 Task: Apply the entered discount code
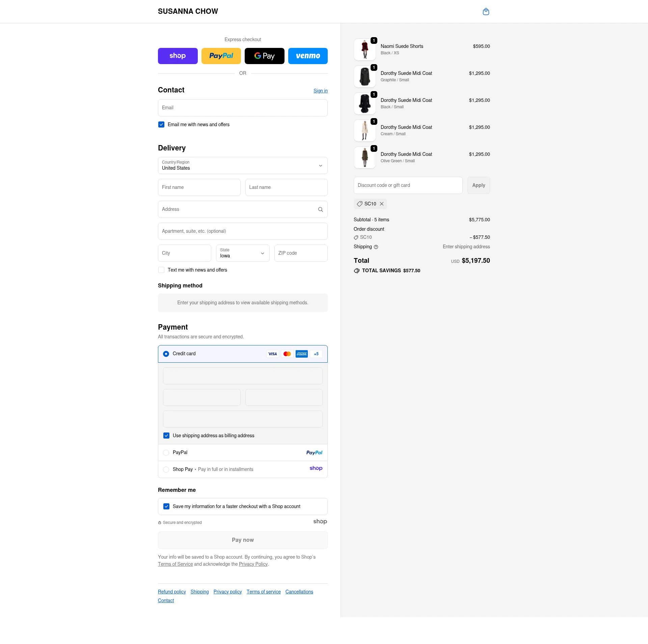click(479, 185)
